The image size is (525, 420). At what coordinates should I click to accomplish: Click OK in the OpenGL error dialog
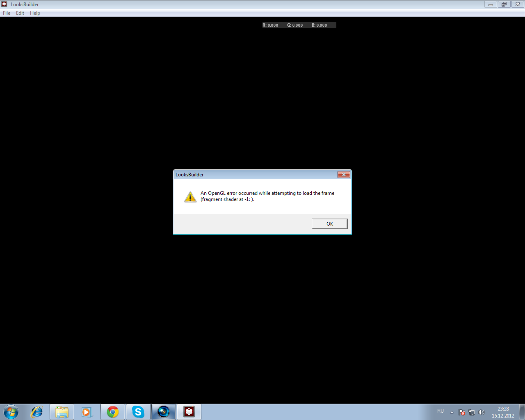[x=329, y=224]
